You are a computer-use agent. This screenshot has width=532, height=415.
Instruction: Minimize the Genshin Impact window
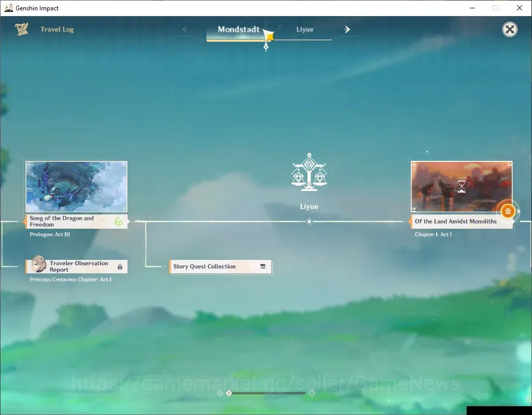point(472,8)
